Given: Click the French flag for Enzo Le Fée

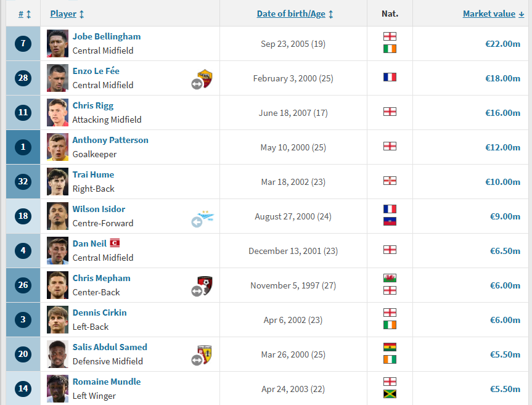Looking at the screenshot, I should tap(390, 77).
